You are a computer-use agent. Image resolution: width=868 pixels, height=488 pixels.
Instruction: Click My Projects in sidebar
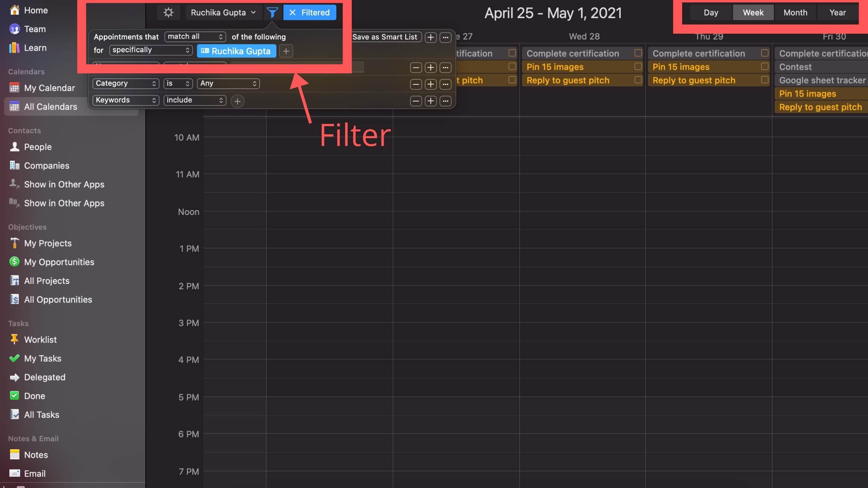(48, 243)
